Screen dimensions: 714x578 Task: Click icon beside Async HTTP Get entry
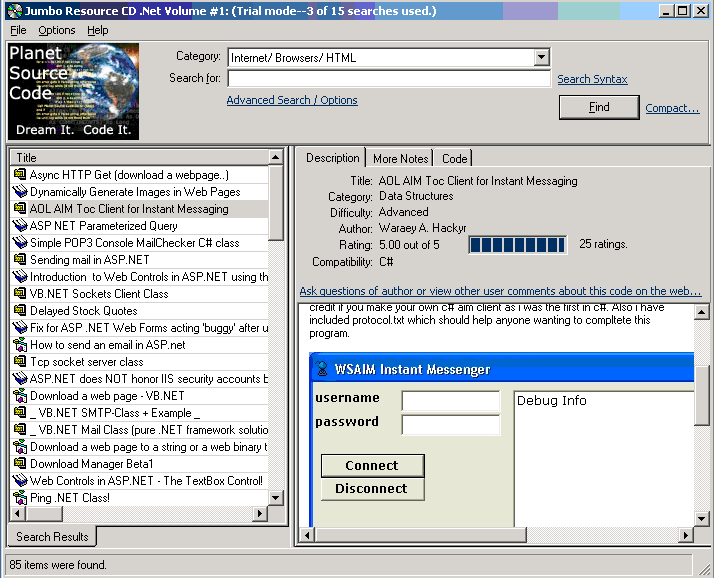(20, 174)
